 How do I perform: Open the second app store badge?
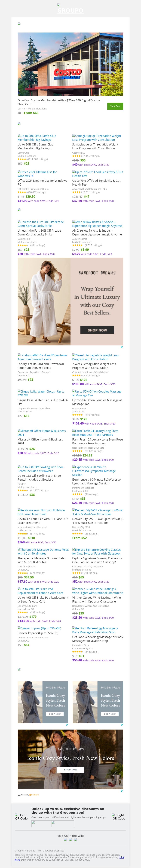pyautogui.click(x=63, y=824)
